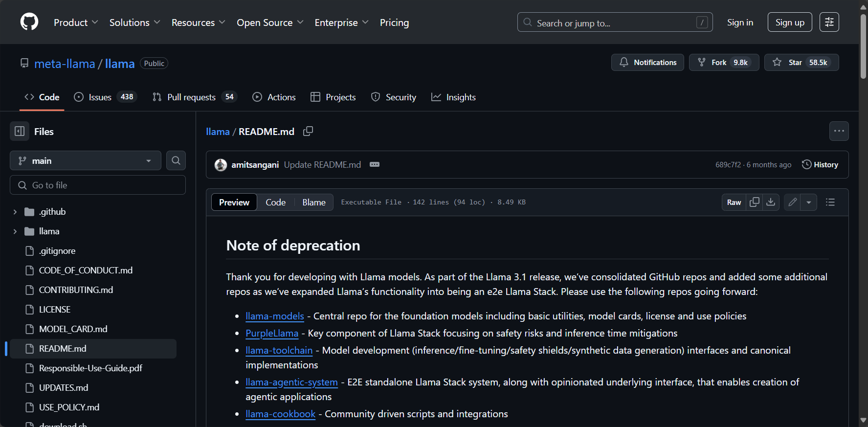Open USE_POLICY.md in file tree
This screenshot has height=427, width=868.
69,407
